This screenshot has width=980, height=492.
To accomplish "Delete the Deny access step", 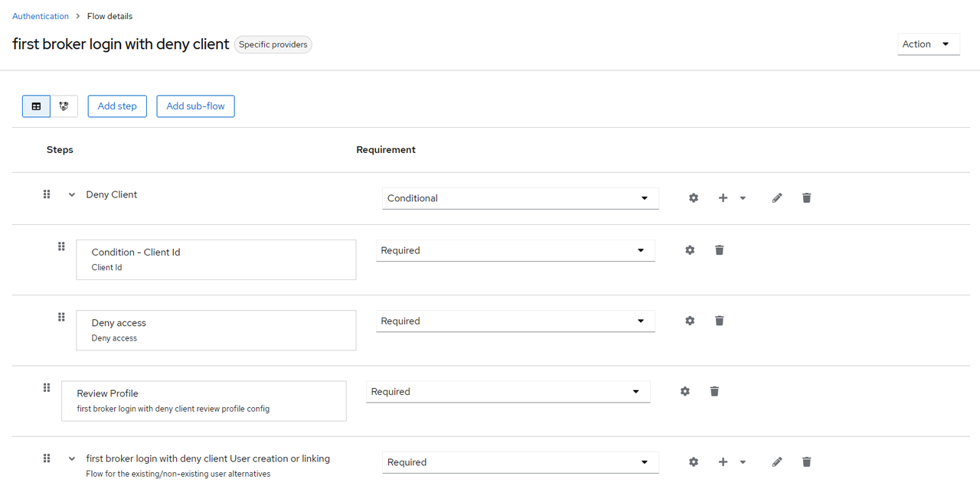I will 719,321.
